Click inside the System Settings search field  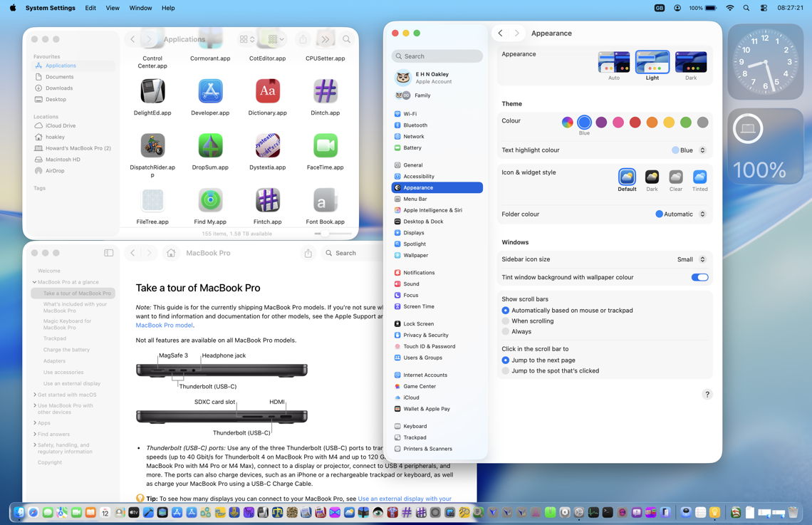click(436, 56)
